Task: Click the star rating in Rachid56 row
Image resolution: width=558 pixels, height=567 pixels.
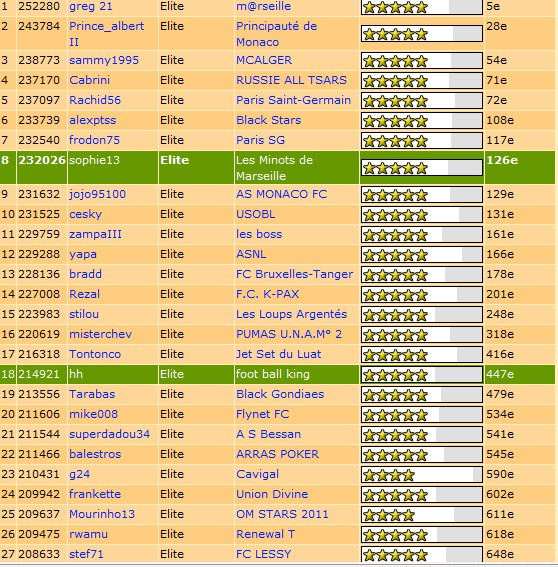Action: click(422, 101)
